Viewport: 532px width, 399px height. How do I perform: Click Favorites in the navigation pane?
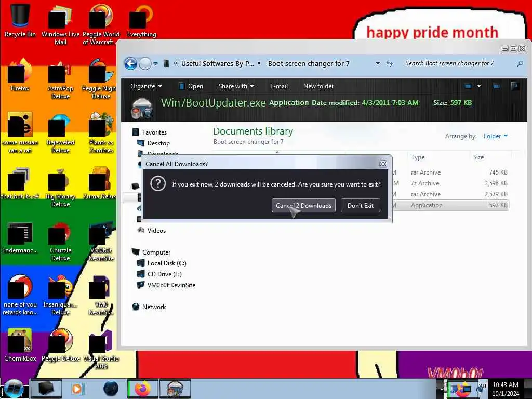click(x=154, y=132)
